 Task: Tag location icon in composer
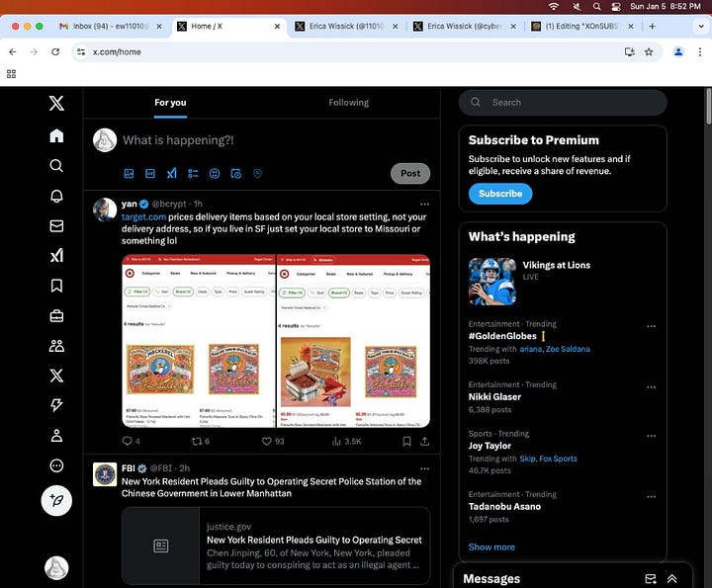(x=257, y=173)
